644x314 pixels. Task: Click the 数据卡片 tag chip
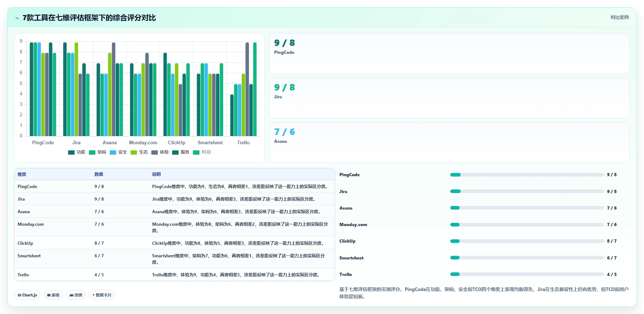tap(102, 295)
